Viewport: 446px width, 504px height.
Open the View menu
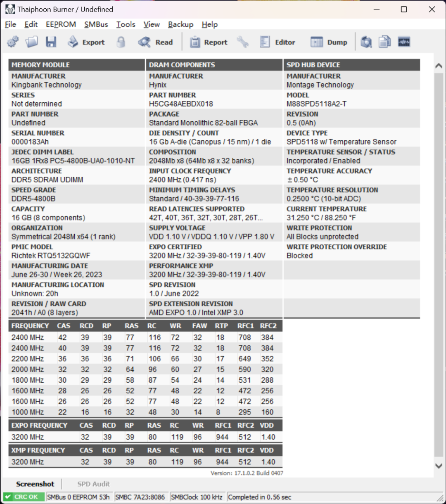click(152, 24)
